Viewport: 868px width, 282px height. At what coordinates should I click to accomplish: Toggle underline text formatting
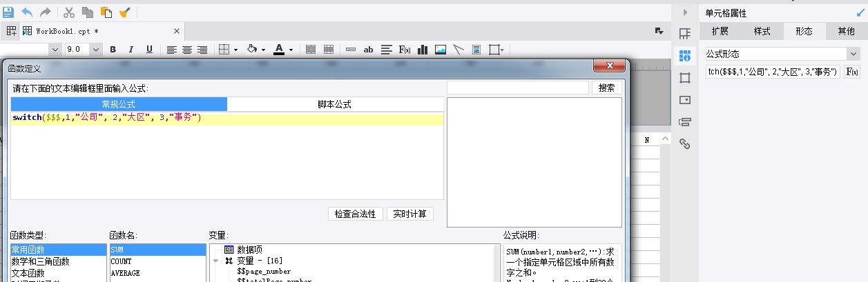click(x=149, y=50)
